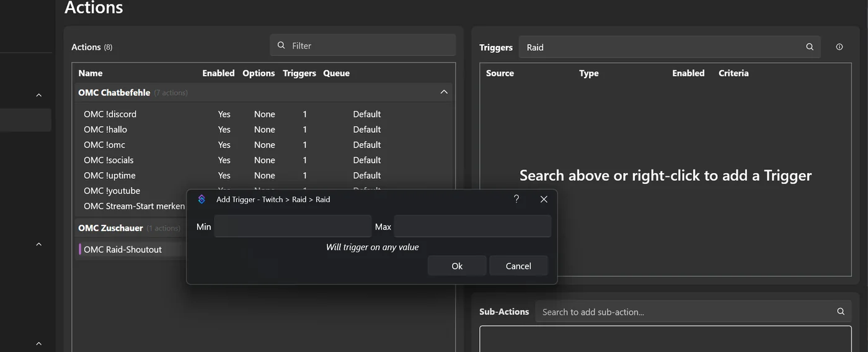This screenshot has width=868, height=352.
Task: Click the info icon beside Triggers search
Action: coord(839,47)
